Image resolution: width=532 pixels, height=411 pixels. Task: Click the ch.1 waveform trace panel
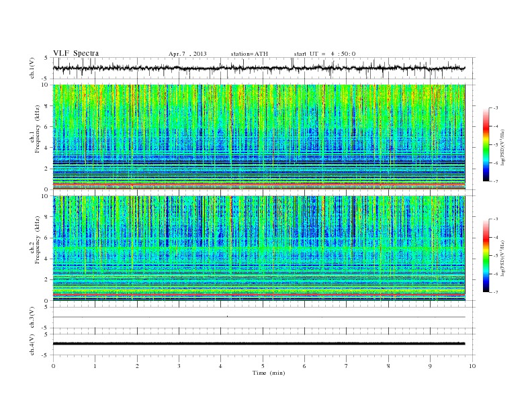click(264, 68)
